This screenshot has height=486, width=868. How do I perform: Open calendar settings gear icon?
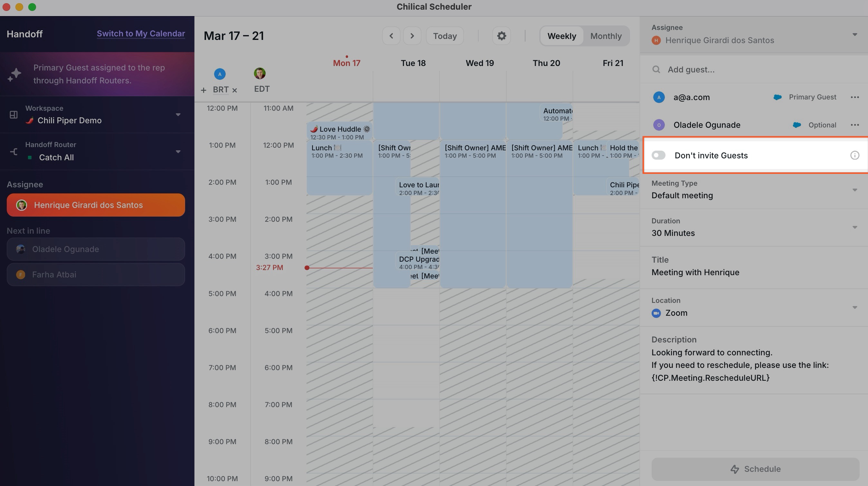point(501,36)
